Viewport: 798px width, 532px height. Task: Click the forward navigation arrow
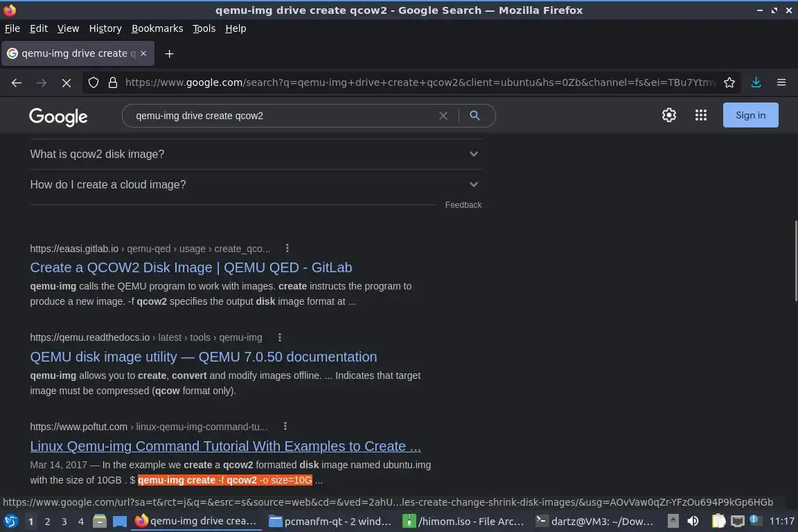pos(42,82)
